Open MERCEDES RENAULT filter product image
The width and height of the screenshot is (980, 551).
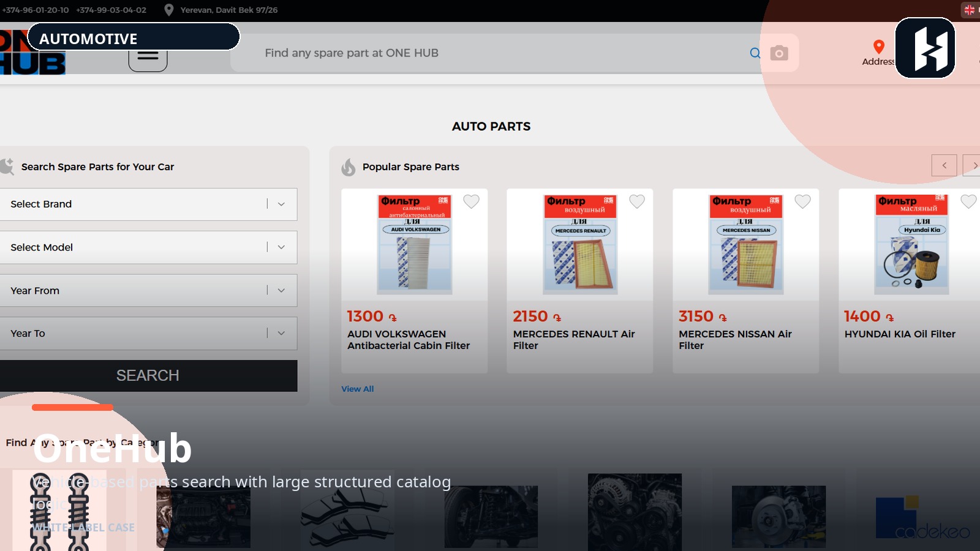pos(580,244)
